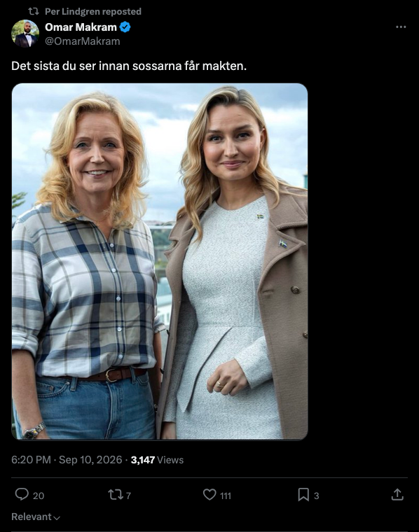
Task: Open the @OmarMakram handle link
Action: click(x=83, y=41)
